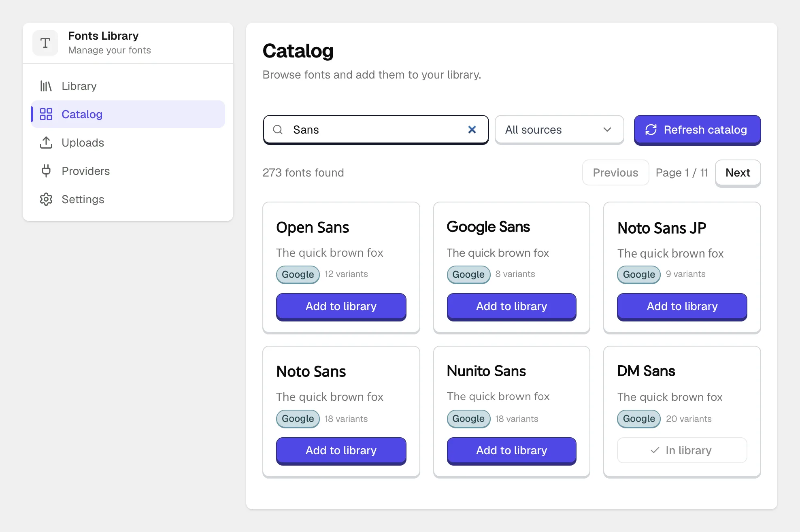Click the Noto Sans font title
This screenshot has width=800, height=532.
[311, 372]
